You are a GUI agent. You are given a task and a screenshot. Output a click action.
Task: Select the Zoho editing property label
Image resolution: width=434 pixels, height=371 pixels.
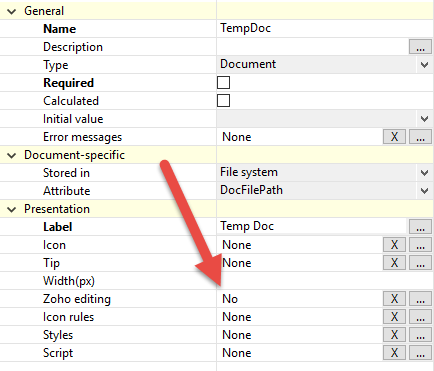tap(77, 299)
